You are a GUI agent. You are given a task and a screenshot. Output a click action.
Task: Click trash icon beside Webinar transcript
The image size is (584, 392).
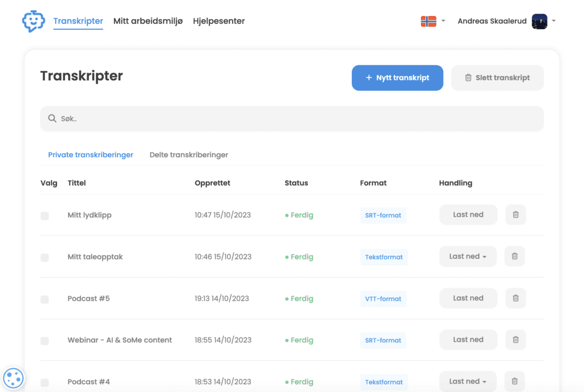click(516, 340)
